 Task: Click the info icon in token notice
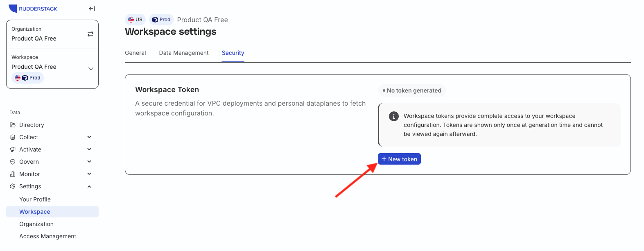pyautogui.click(x=393, y=116)
